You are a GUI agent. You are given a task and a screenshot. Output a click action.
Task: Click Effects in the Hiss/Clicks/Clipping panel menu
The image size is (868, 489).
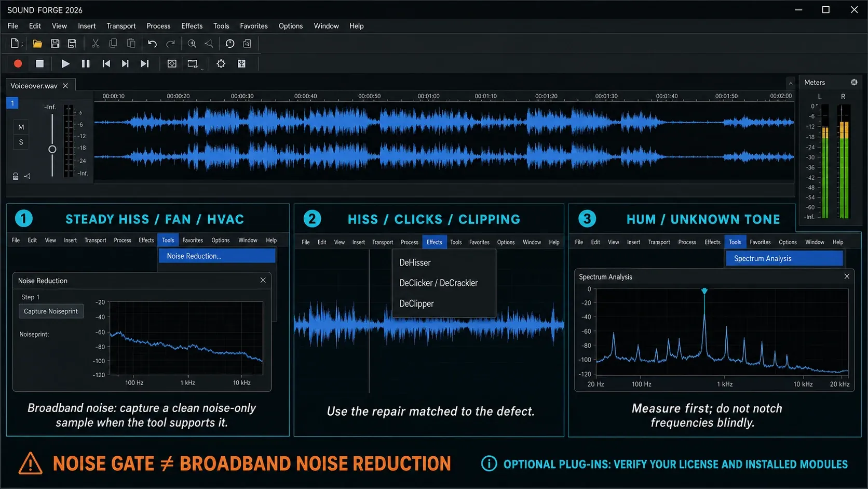[x=434, y=242]
